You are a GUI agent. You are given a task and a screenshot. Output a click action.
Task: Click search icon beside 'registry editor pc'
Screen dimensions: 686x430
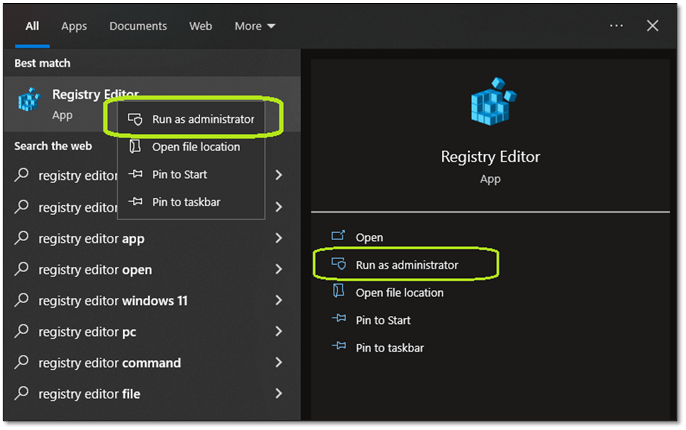21,331
